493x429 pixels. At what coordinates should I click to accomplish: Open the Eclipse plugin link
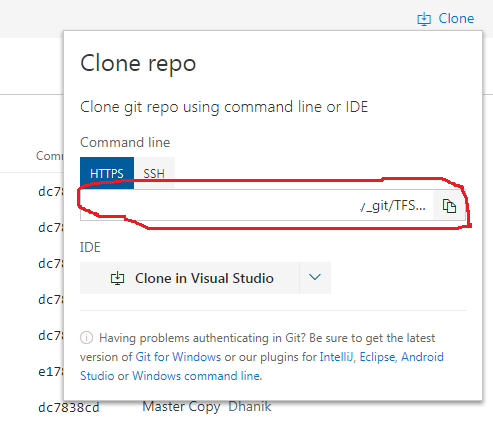coord(377,357)
